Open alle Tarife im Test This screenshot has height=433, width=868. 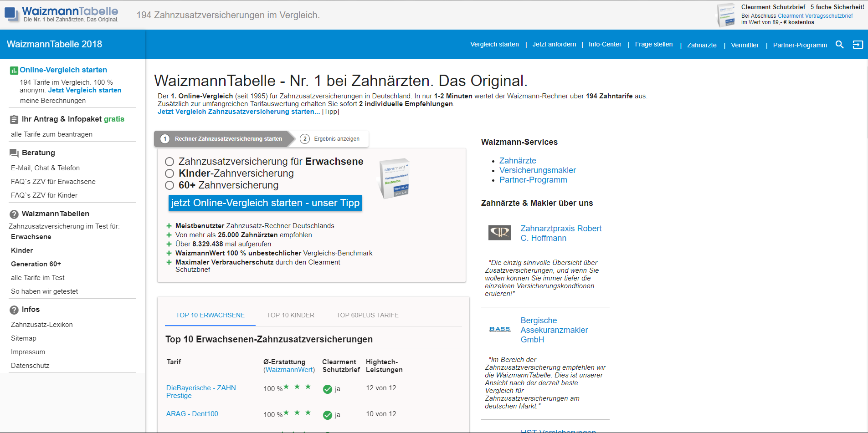(38, 278)
